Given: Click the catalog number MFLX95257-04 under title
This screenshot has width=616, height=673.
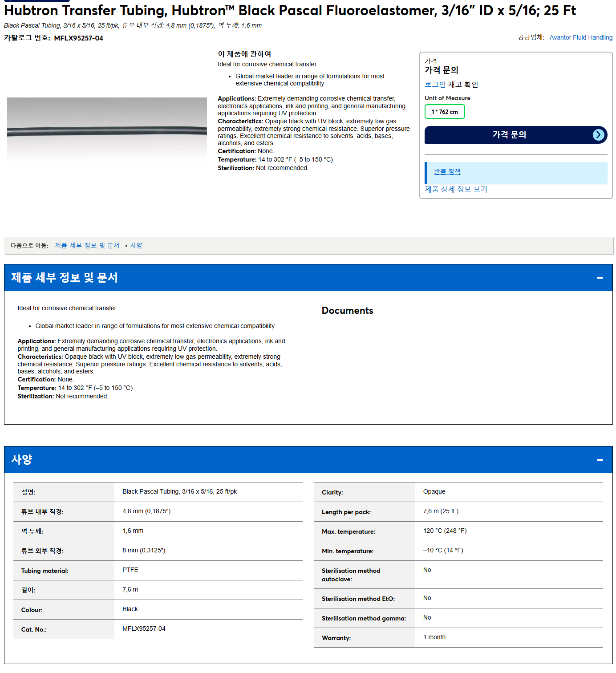Looking at the screenshot, I should [x=78, y=38].
